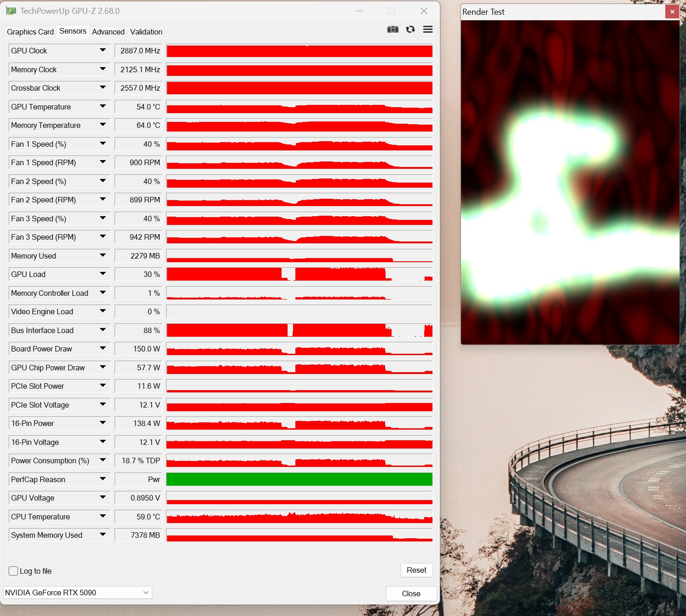Screen dimensions: 686x616
Task: Click the 2125.1 MHz Memory Clock value
Action: pos(138,69)
